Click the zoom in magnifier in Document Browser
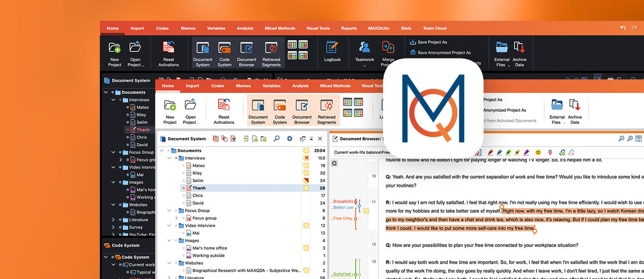This screenshot has width=644, height=279. point(630,139)
